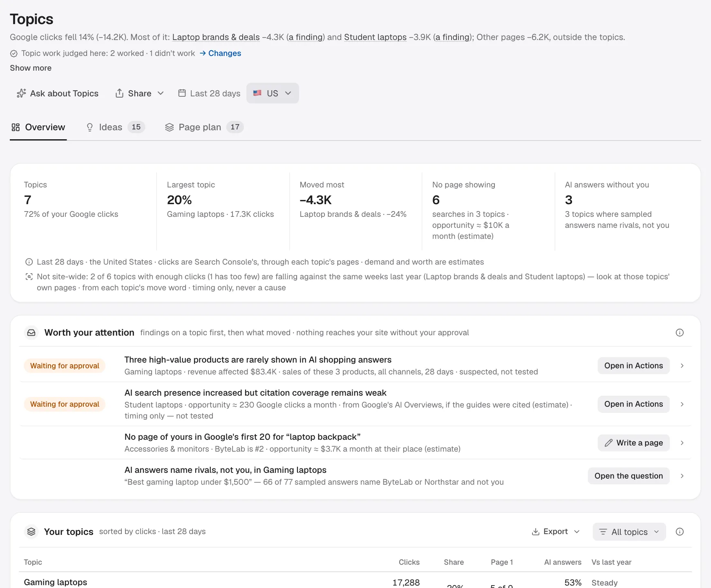The height and width of the screenshot is (588, 711).
Task: Switch to the Page plan tab
Action: click(x=204, y=127)
